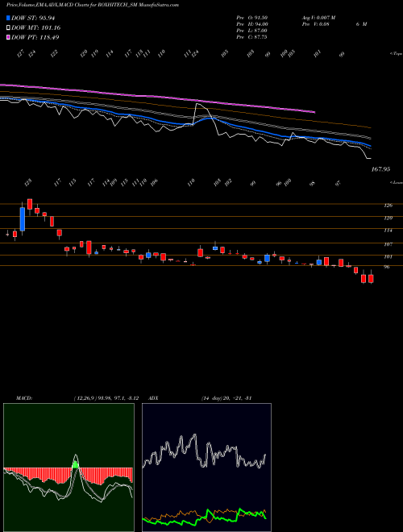
Task: Select the 'DOW MT: 101.16' legend text
Action: 35,27
